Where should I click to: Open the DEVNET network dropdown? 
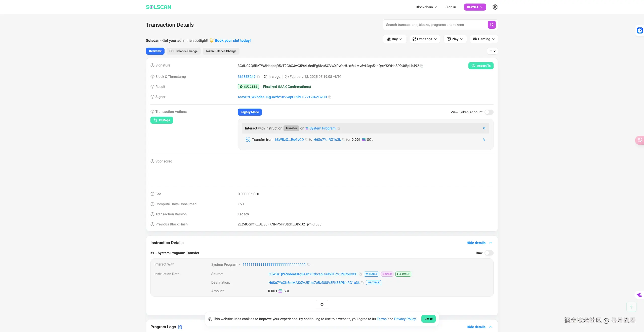pyautogui.click(x=475, y=7)
